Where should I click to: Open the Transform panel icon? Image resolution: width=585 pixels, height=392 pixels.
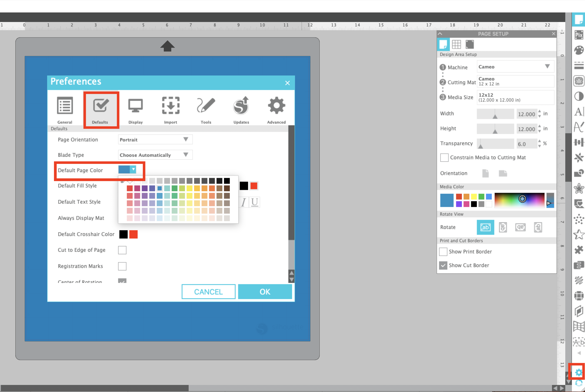[x=579, y=142]
